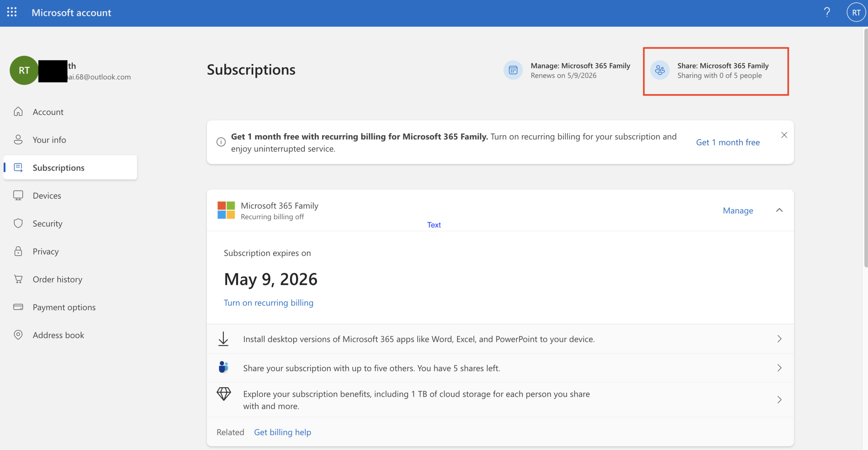This screenshot has width=868, height=450.
Task: Click the Order history cart icon
Action: point(18,279)
